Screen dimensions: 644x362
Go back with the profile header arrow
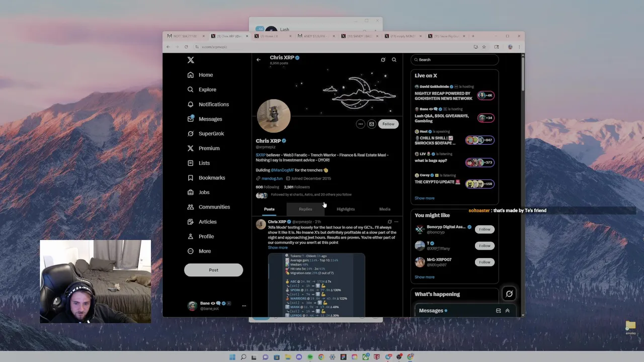(259, 60)
